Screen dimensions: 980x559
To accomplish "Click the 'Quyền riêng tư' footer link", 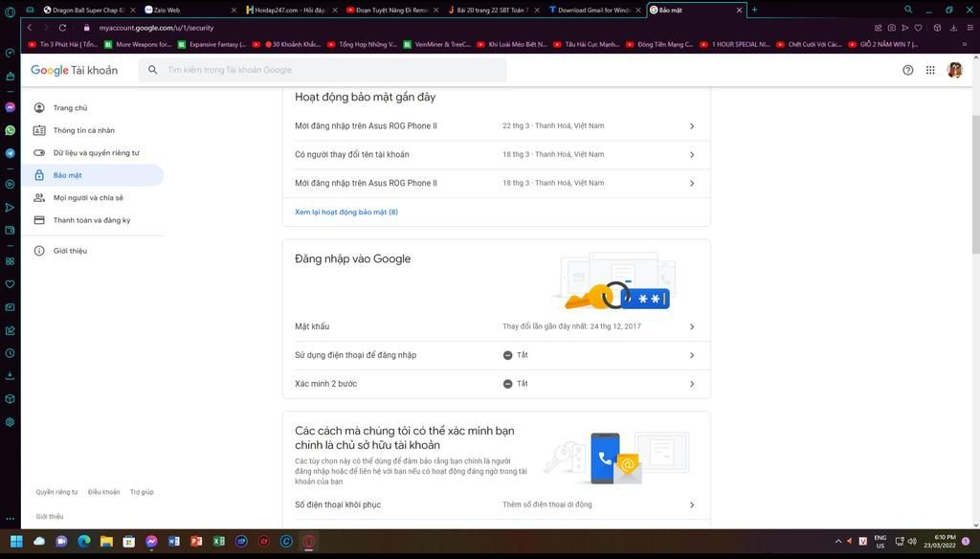I will [56, 492].
